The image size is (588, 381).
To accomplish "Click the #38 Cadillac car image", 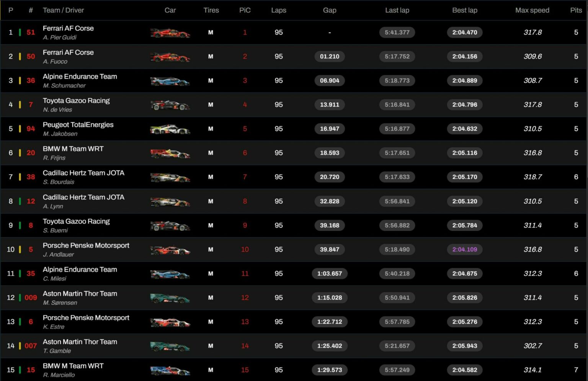I will click(170, 178).
